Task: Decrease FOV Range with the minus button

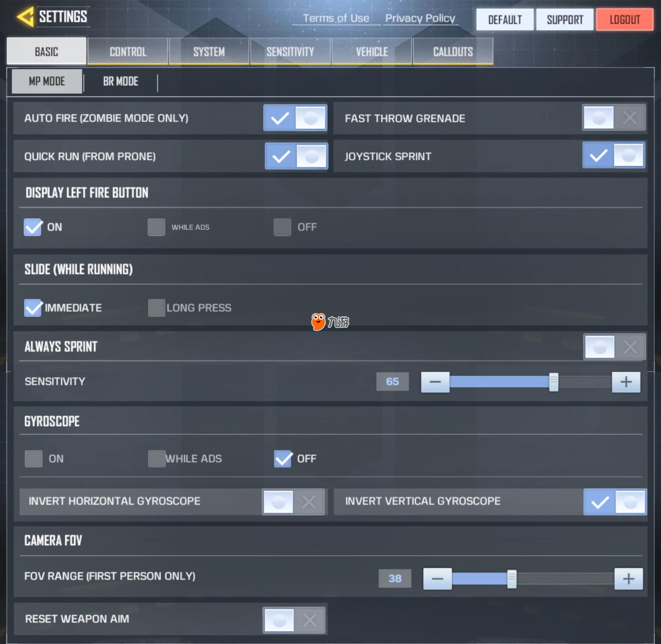Action: [x=438, y=579]
